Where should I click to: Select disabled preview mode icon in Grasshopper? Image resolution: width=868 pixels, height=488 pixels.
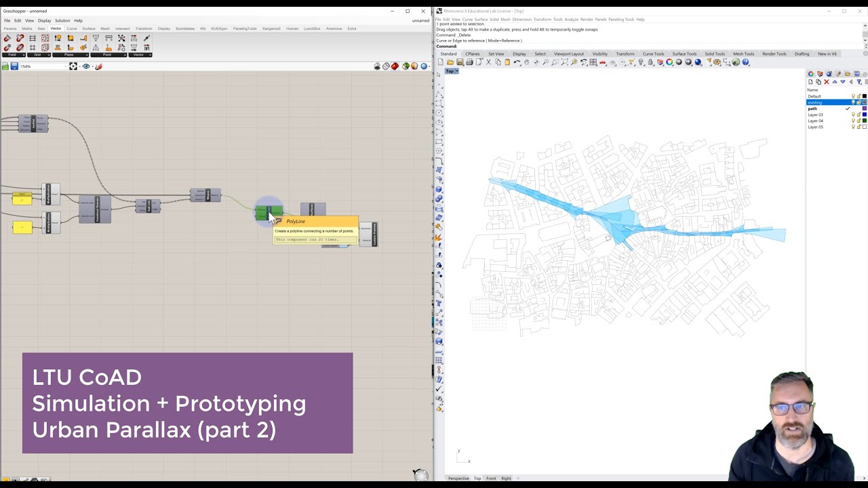386,66
